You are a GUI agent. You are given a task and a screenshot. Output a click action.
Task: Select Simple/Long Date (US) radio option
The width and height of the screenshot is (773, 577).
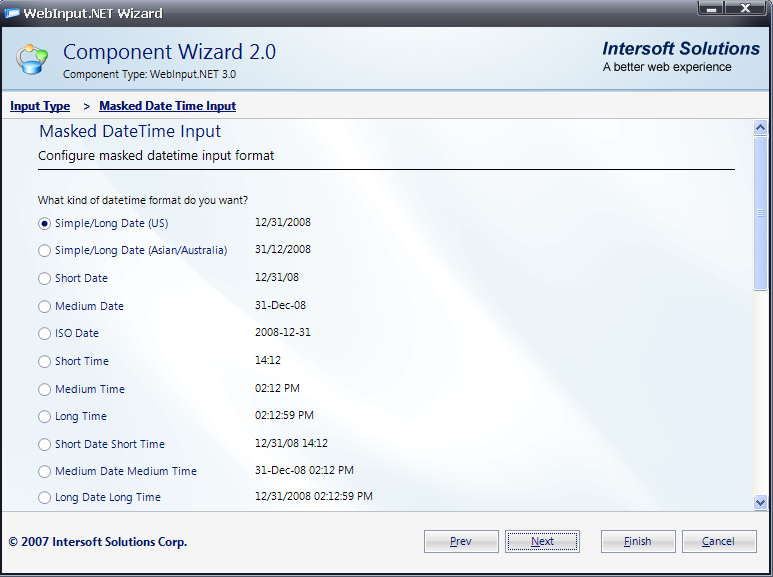point(44,223)
